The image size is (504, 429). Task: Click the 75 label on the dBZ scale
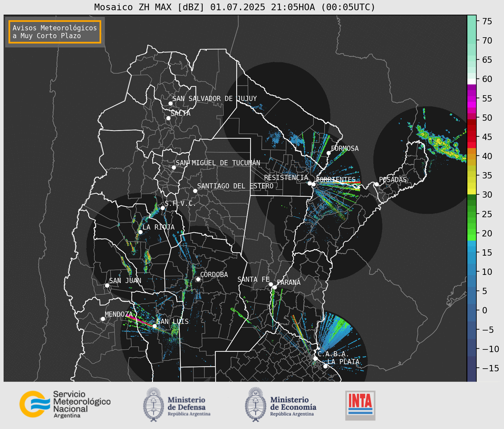click(487, 21)
